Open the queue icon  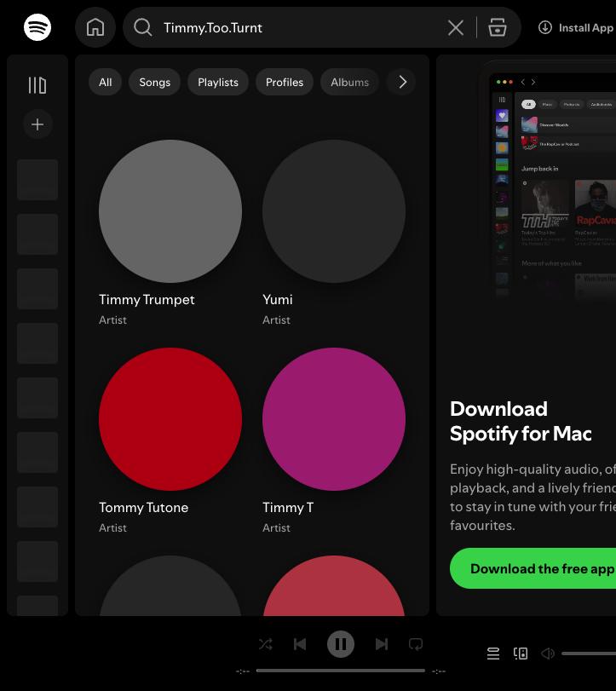pyautogui.click(x=493, y=654)
